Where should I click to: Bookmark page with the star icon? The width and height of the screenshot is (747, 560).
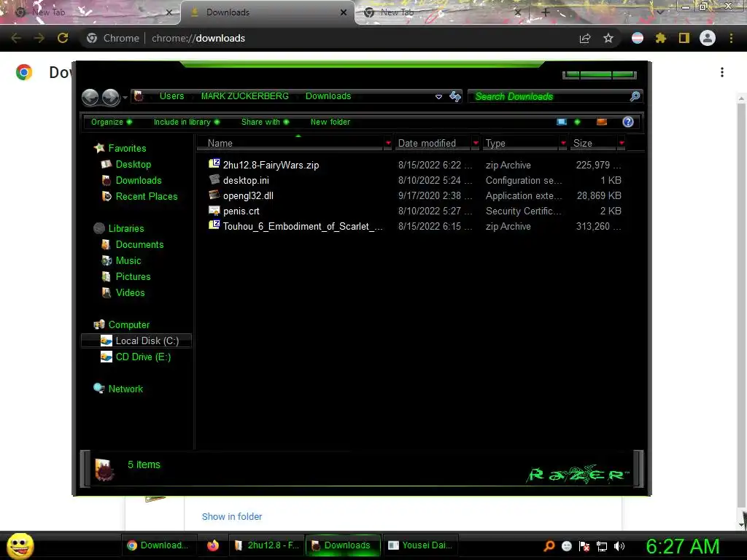point(608,38)
